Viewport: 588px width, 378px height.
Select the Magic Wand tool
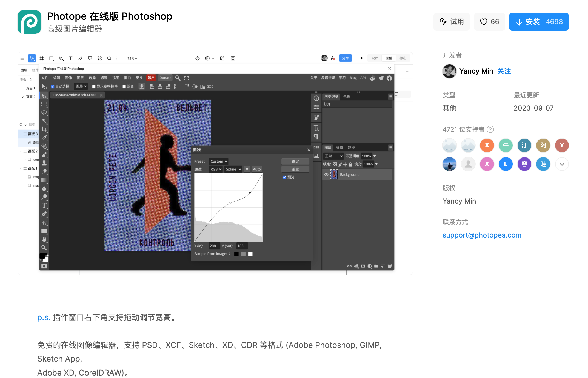[x=44, y=121]
